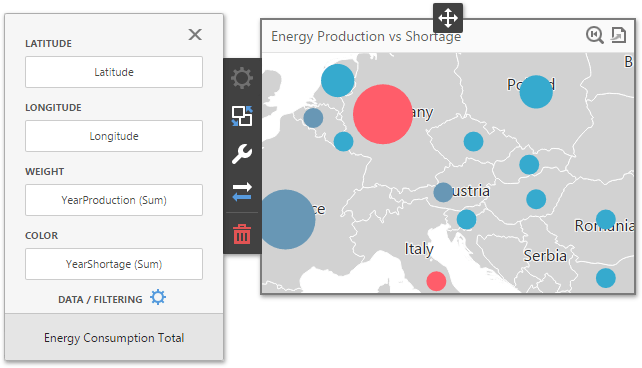Screen dimensions: 642x368
Task: Click the LATITUDE section label
Action: [x=48, y=44]
